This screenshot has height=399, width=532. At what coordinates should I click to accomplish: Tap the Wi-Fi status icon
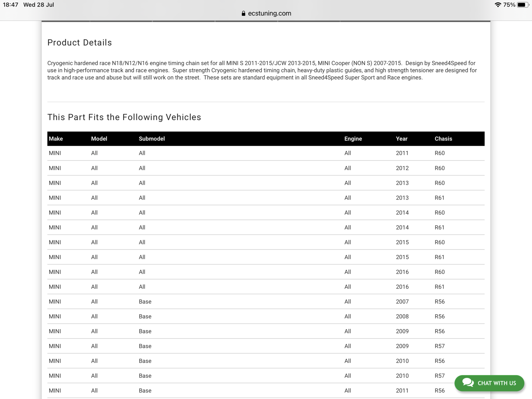pyautogui.click(x=498, y=5)
